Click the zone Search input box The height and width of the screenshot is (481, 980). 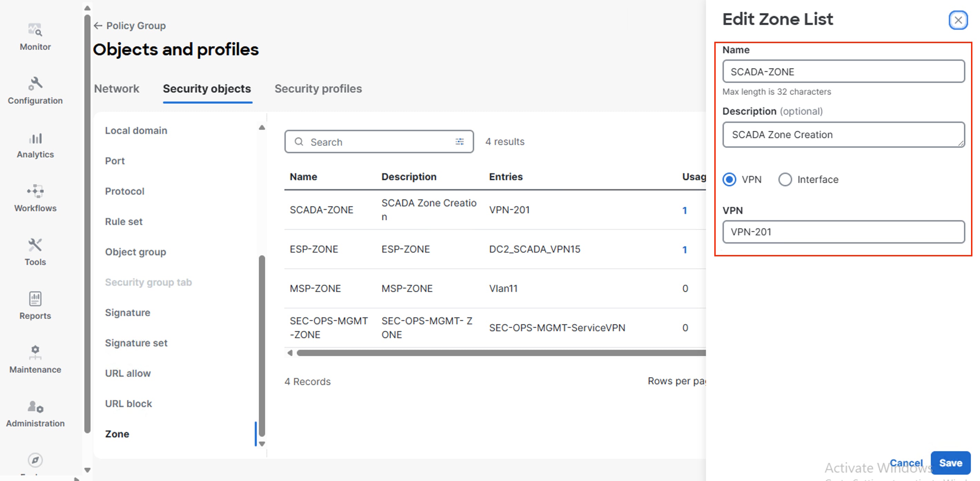tap(379, 141)
